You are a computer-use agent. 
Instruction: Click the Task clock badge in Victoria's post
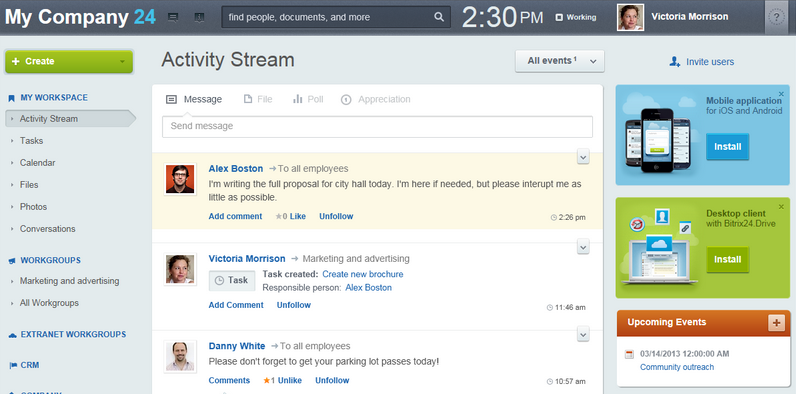[x=232, y=280]
